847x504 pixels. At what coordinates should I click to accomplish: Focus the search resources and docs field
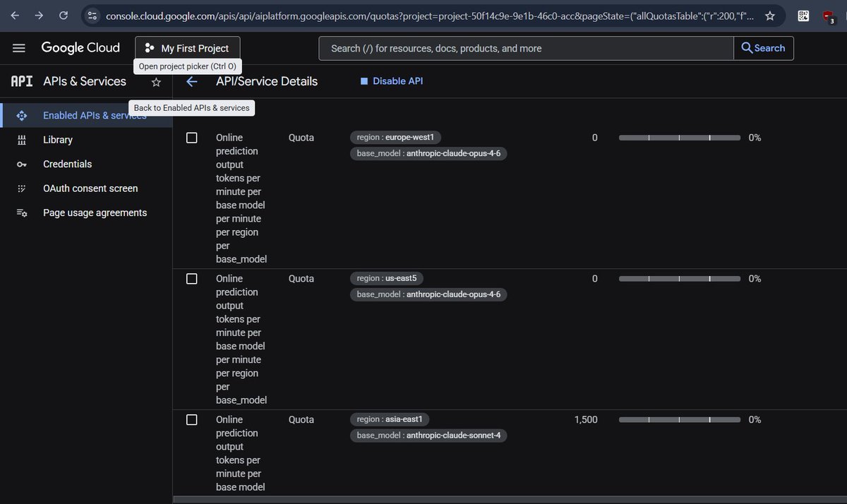pyautogui.click(x=527, y=48)
